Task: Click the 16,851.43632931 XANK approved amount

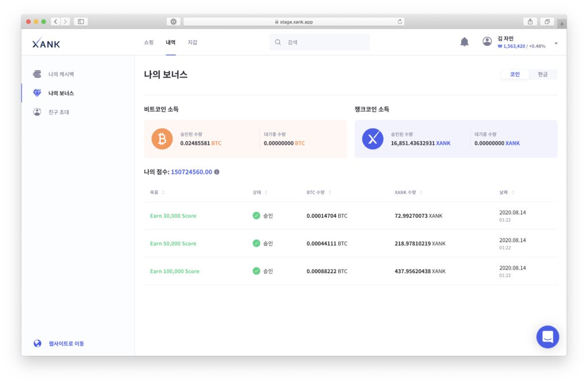Action: pyautogui.click(x=420, y=143)
